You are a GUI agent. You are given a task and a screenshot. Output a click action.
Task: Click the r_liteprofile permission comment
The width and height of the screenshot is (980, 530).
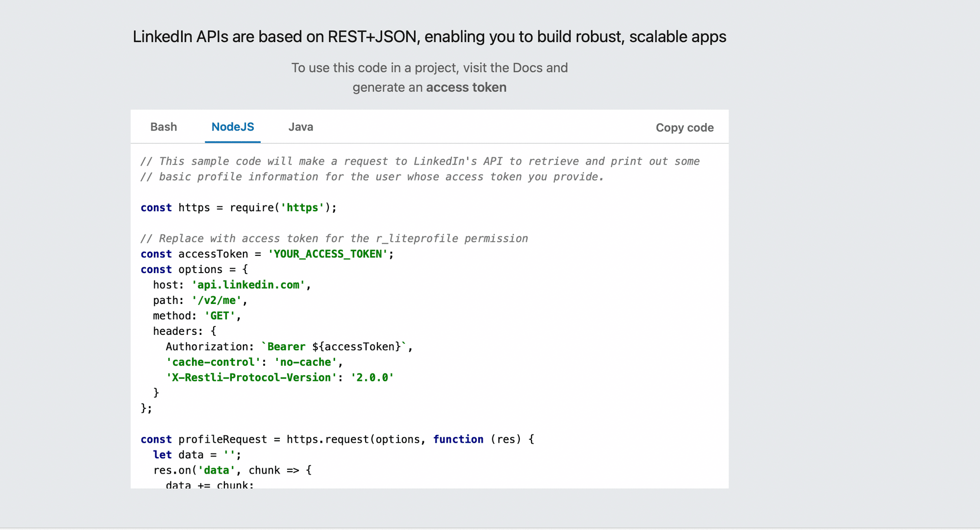coord(334,239)
